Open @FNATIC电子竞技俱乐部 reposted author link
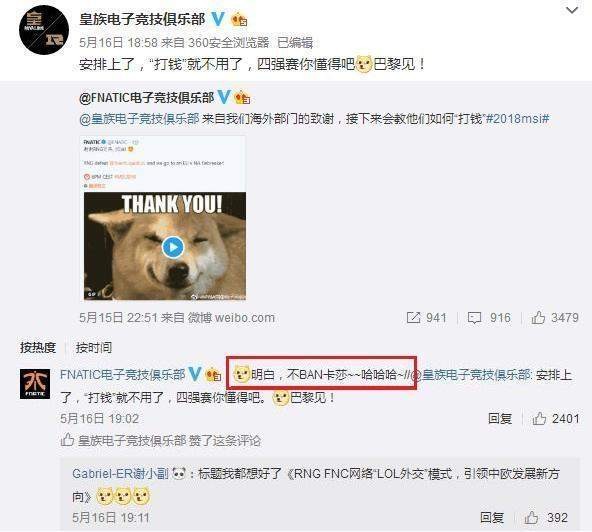Image resolution: width=592 pixels, height=532 pixels. (x=146, y=98)
